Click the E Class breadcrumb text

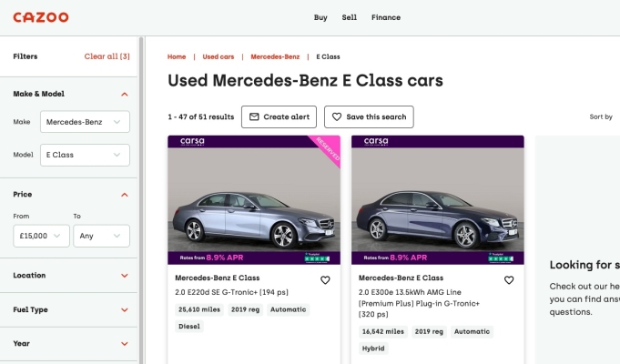click(328, 57)
